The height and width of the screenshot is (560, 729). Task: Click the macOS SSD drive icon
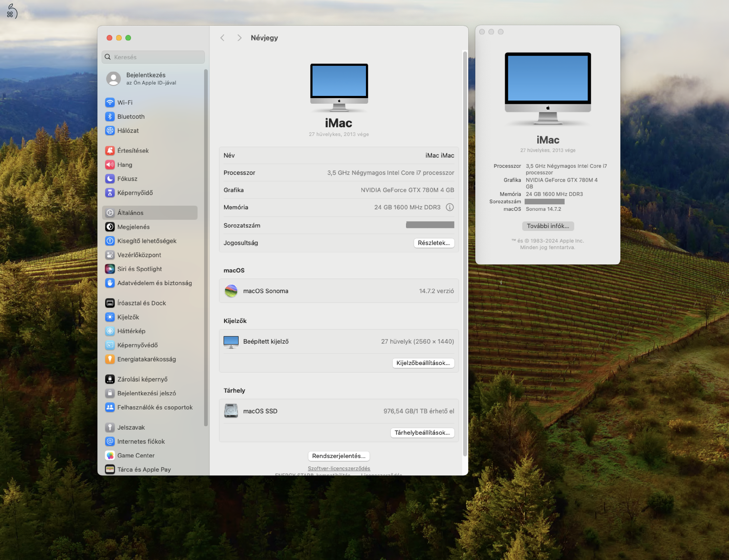point(231,411)
